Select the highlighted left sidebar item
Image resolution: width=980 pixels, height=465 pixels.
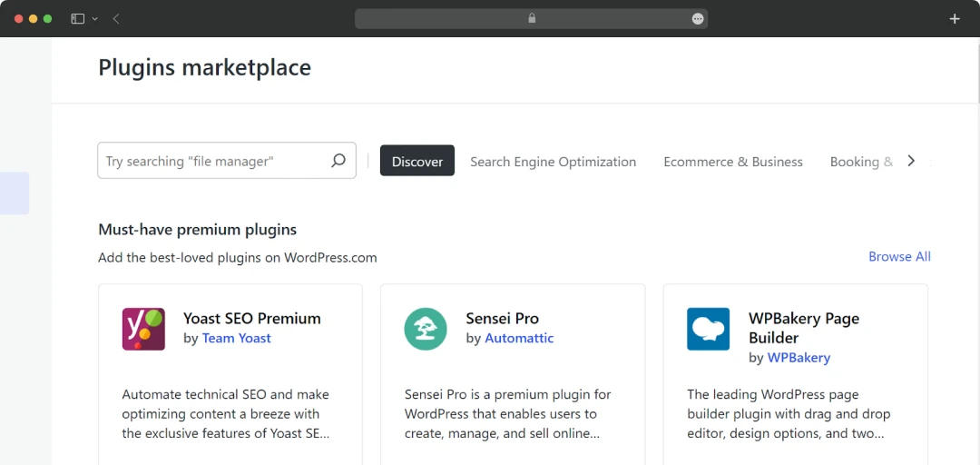tap(15, 193)
